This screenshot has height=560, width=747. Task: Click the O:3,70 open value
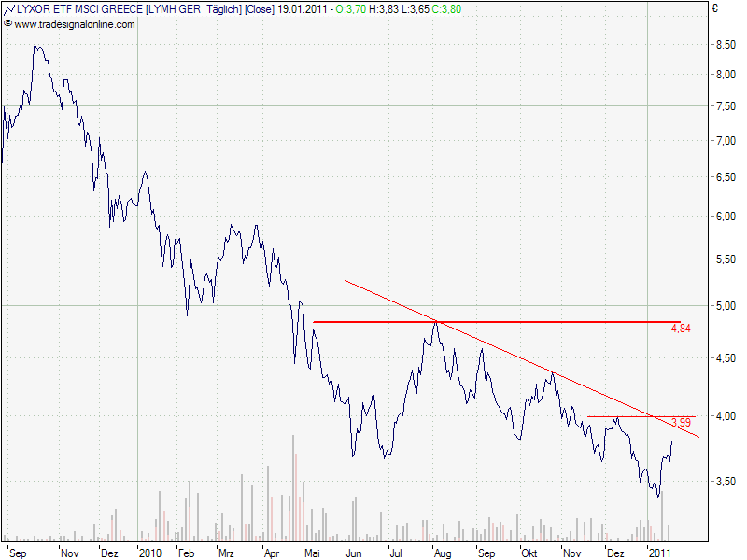(x=351, y=9)
